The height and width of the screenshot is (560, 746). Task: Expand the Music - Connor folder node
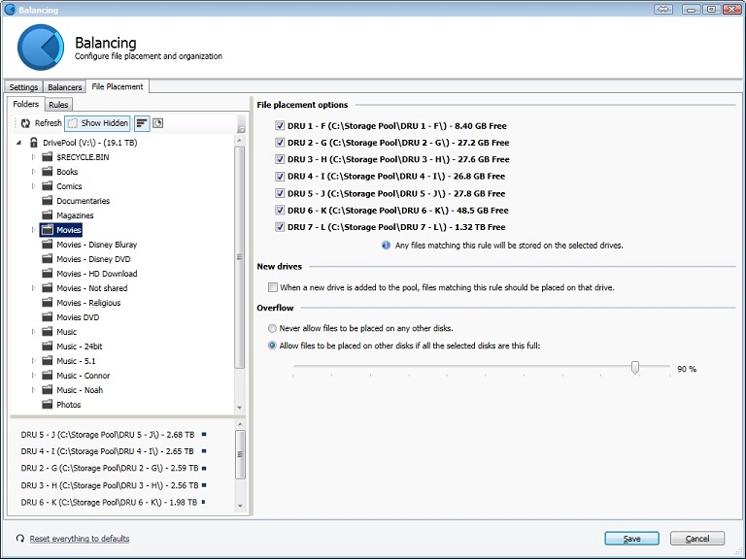pyautogui.click(x=33, y=376)
